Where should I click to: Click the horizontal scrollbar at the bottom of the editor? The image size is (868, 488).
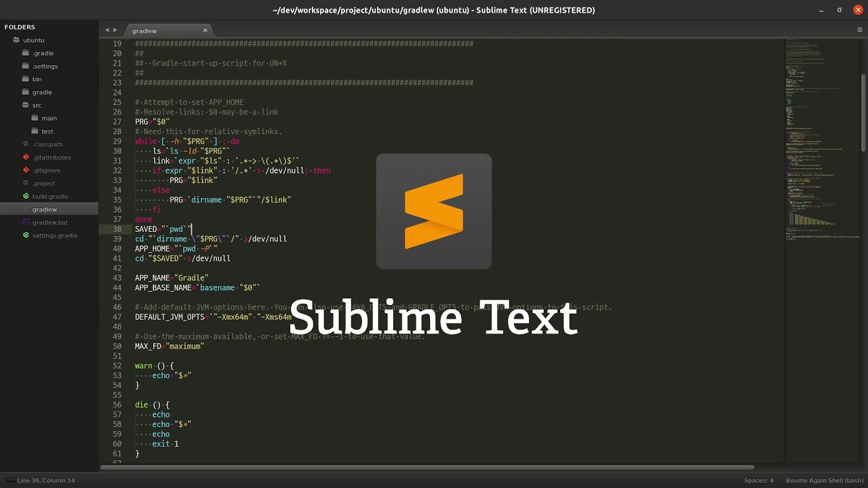pos(427,467)
